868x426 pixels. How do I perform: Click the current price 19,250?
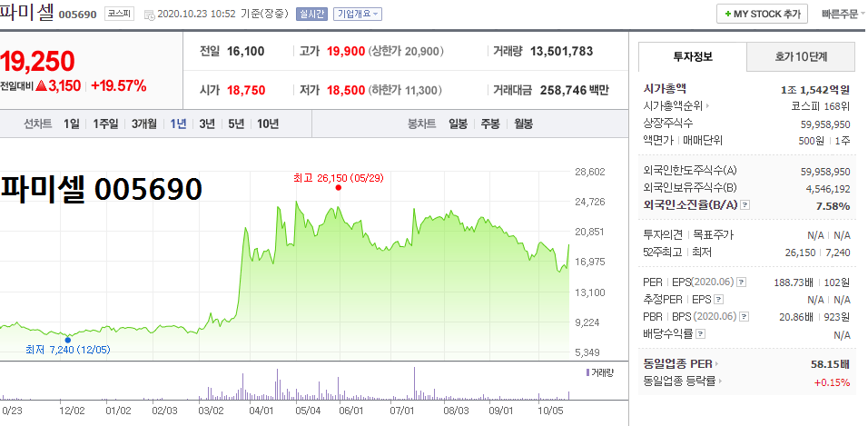click(x=37, y=61)
